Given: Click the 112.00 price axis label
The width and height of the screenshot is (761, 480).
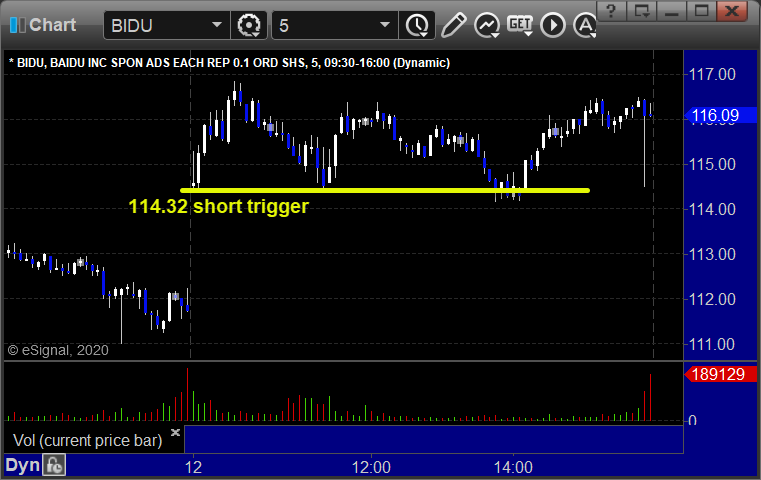Looking at the screenshot, I should click(x=712, y=299).
